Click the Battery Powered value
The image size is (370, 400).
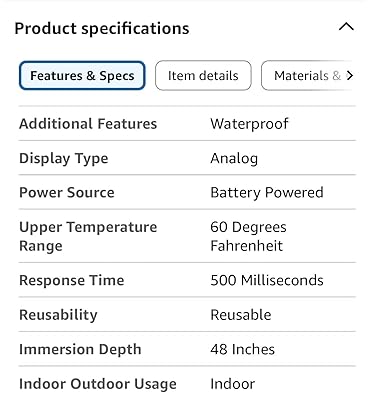pos(267,193)
